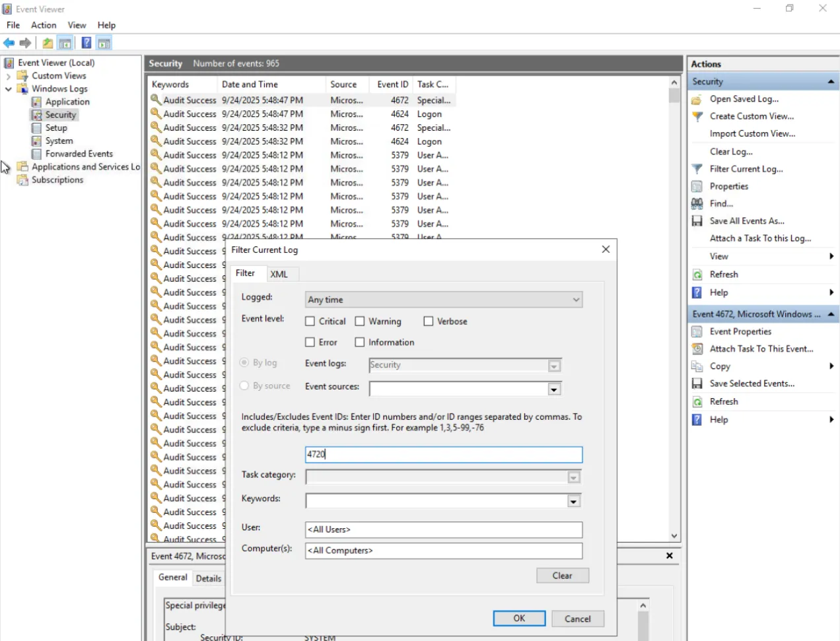Click the blue Help toolbar icon

click(86, 43)
